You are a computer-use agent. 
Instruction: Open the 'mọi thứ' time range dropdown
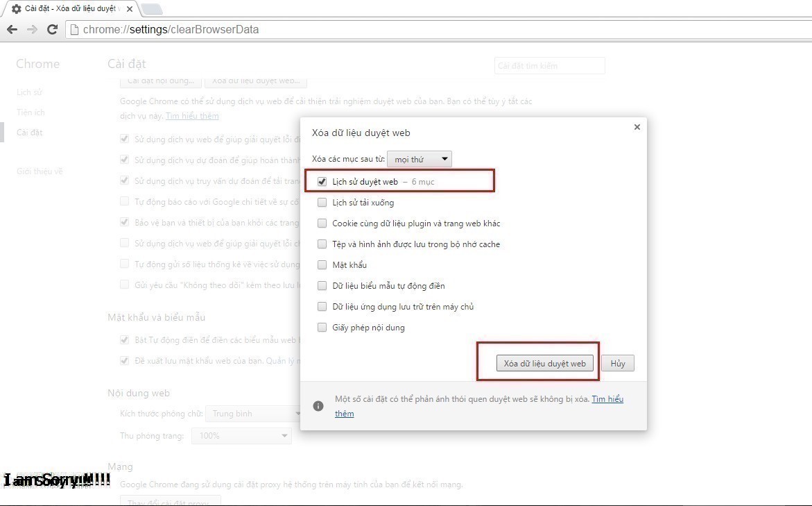[419, 160]
